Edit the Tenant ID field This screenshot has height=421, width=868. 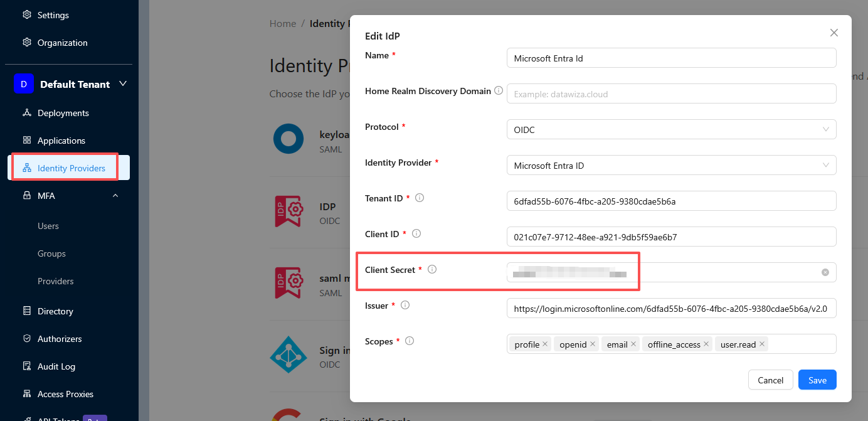click(x=672, y=201)
